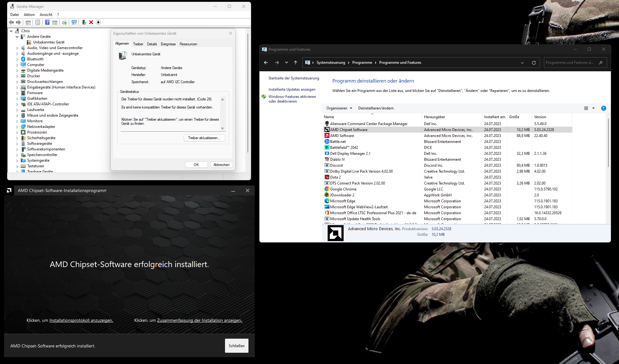Click the red X uninstall device icon
619x364 pixels.
pyautogui.click(x=91, y=22)
